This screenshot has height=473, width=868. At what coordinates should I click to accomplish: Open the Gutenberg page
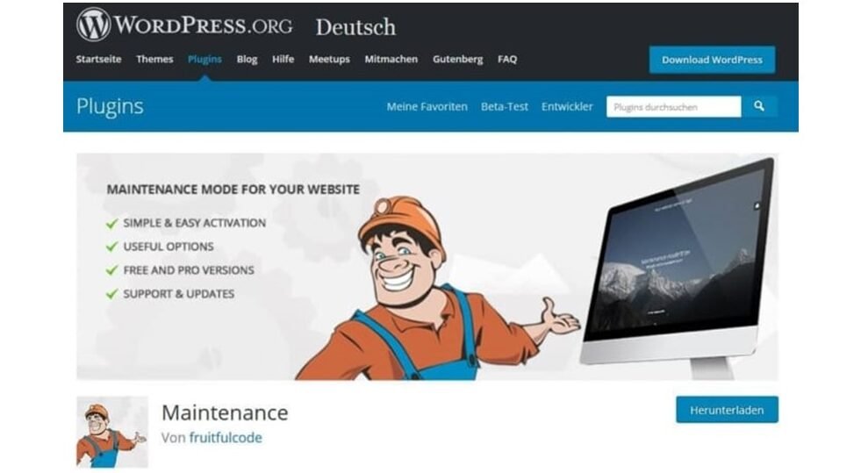458,59
